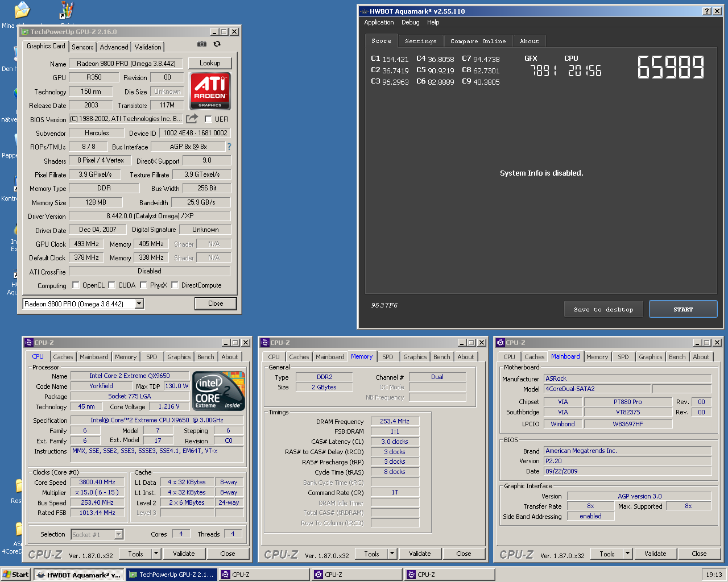Click the Bus Interface question mark icon
The width and height of the screenshot is (728, 582).
[x=229, y=147]
